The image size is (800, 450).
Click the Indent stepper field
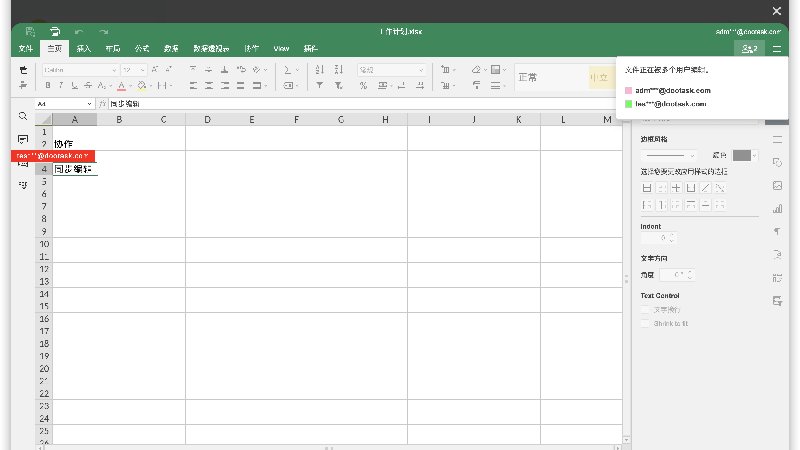point(658,238)
